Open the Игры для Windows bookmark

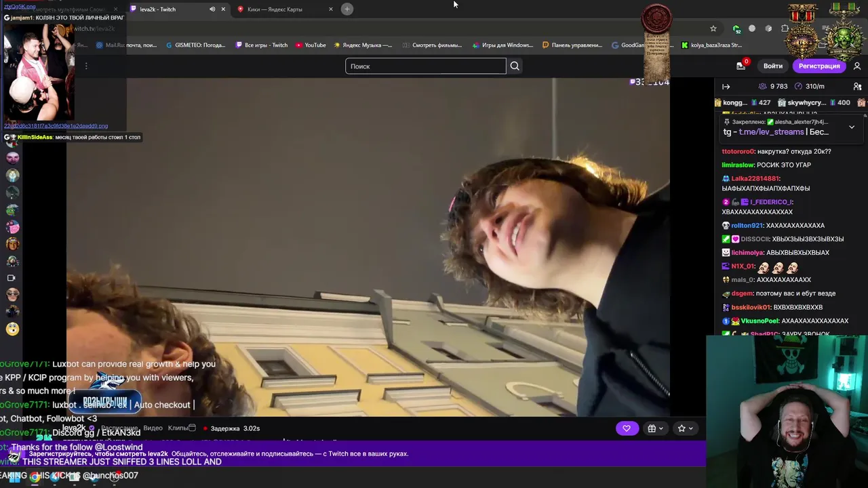click(502, 45)
